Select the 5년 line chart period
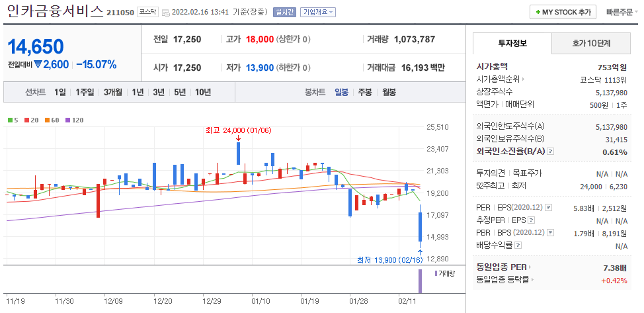Image resolution: width=644 pixels, height=313 pixels. pos(180,92)
